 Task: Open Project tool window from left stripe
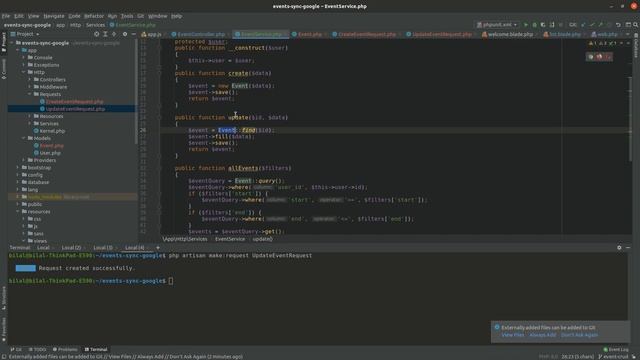pos(4,42)
